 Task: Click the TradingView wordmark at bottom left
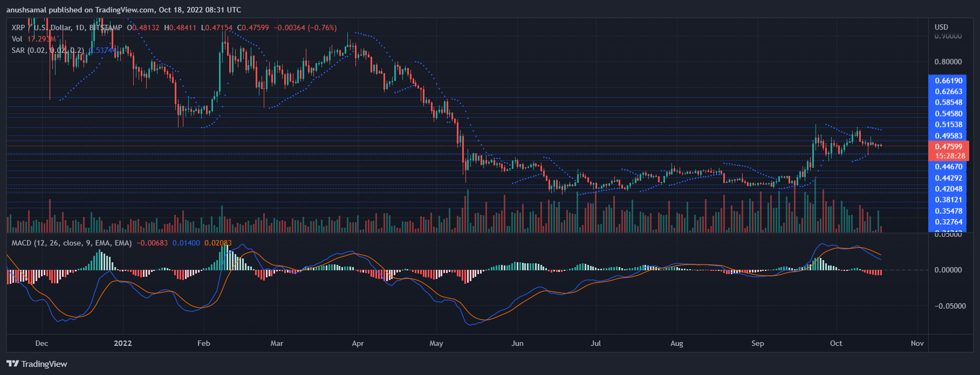tap(44, 364)
